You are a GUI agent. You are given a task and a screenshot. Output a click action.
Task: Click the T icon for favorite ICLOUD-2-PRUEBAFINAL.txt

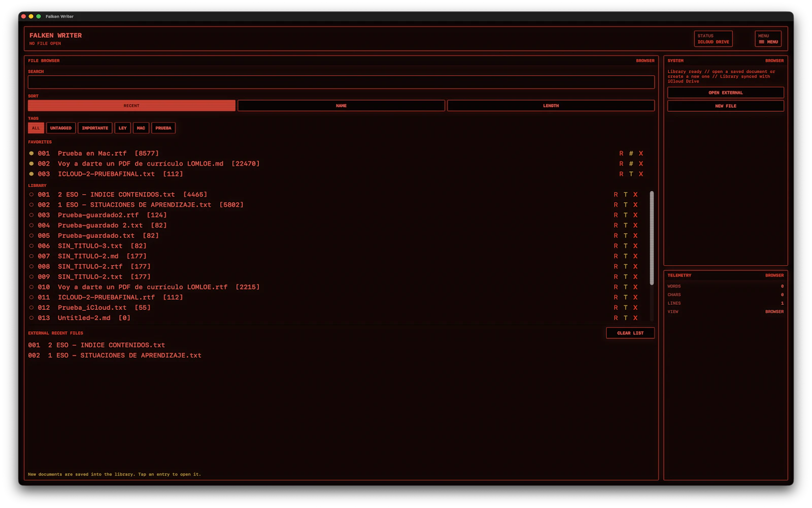point(631,174)
